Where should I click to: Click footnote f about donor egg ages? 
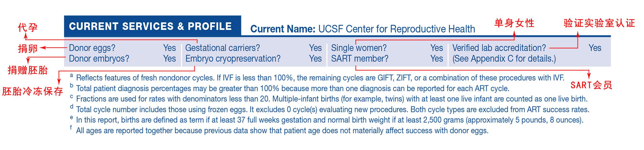click(282, 130)
